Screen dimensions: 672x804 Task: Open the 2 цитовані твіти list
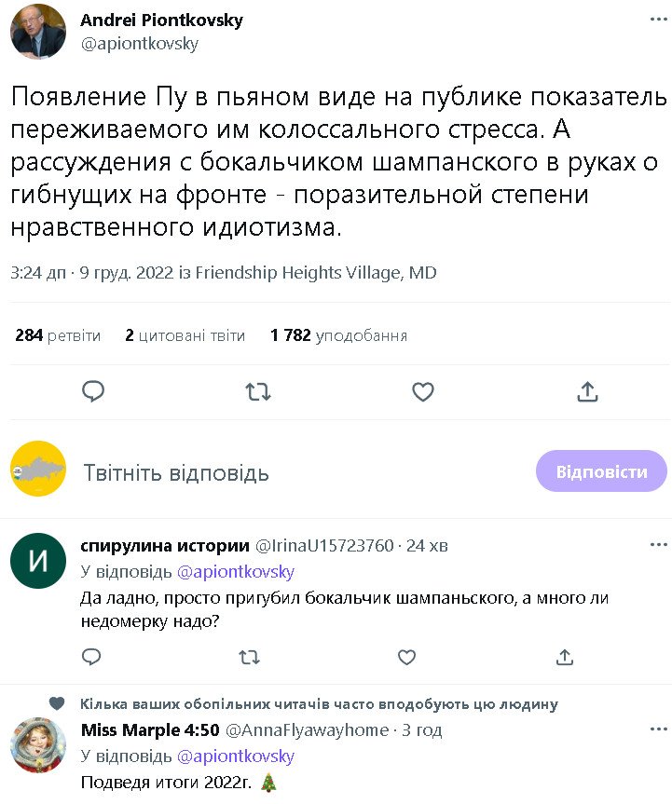click(x=185, y=335)
